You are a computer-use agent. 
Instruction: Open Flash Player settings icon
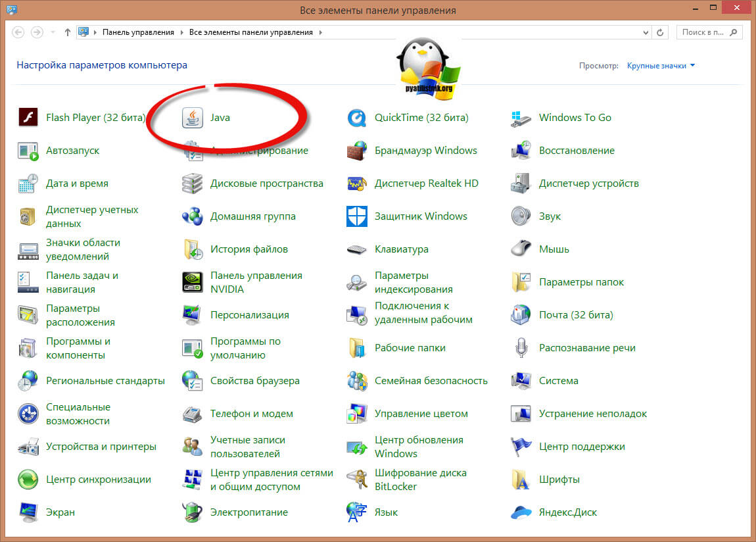[28, 118]
